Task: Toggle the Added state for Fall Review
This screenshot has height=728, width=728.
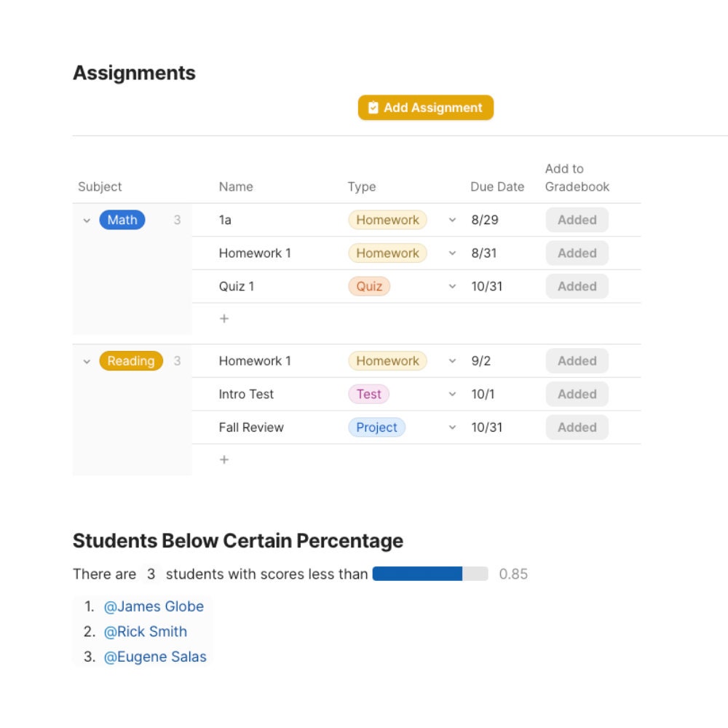Action: 577,427
